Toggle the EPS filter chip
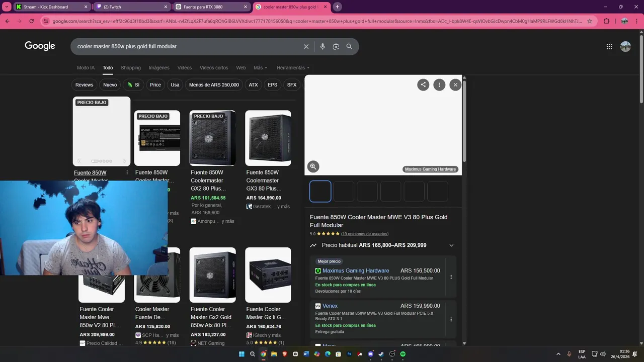 point(272,85)
